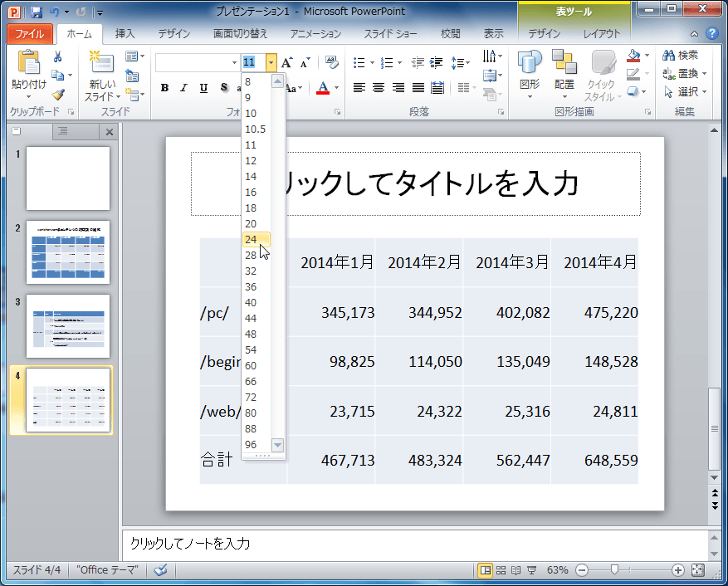This screenshot has height=586, width=728.
Task: Open the File tab
Action: coord(30,34)
